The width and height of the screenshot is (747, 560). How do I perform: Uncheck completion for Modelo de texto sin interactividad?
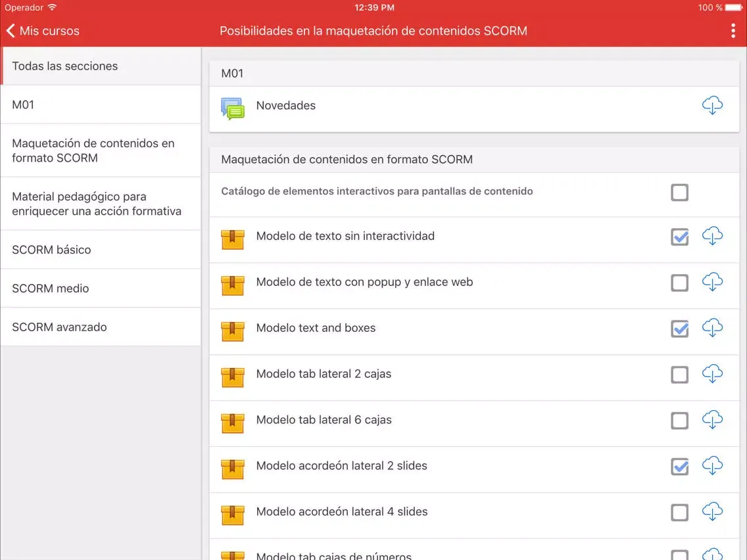pos(679,237)
